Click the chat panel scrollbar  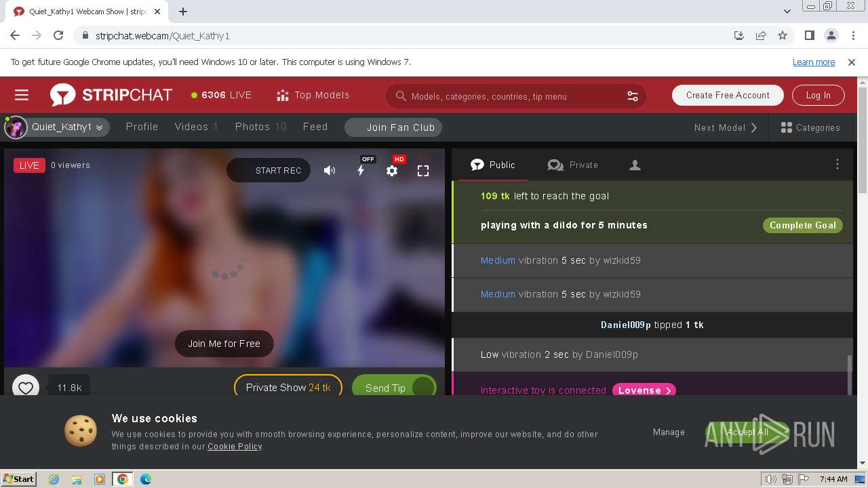pos(850,375)
